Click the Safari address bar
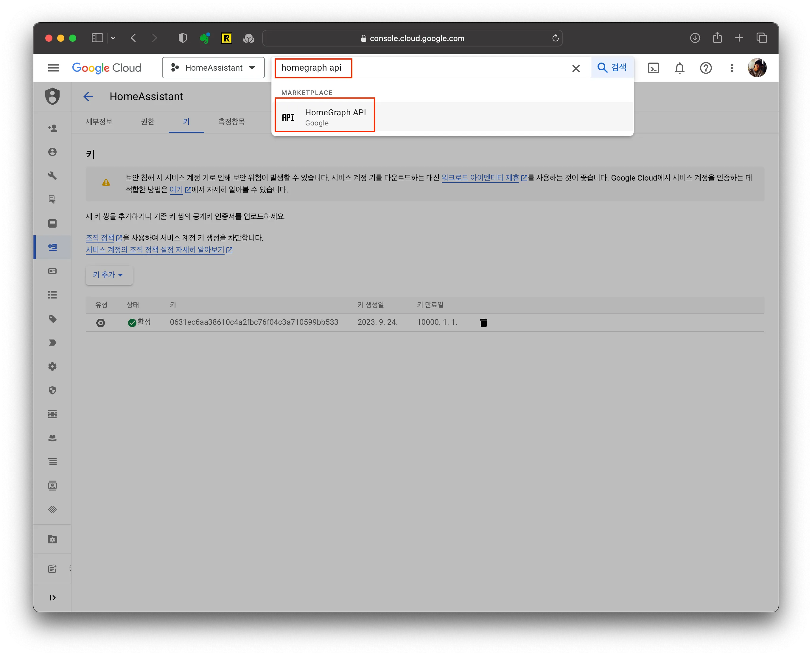The image size is (812, 656). [412, 38]
